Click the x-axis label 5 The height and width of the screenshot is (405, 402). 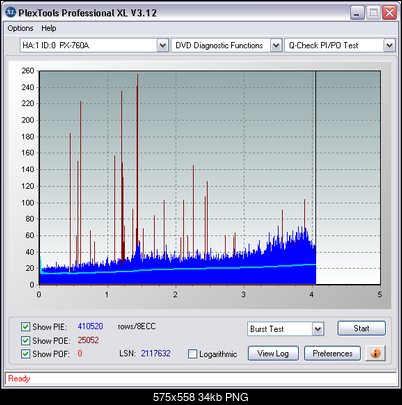pos(380,295)
